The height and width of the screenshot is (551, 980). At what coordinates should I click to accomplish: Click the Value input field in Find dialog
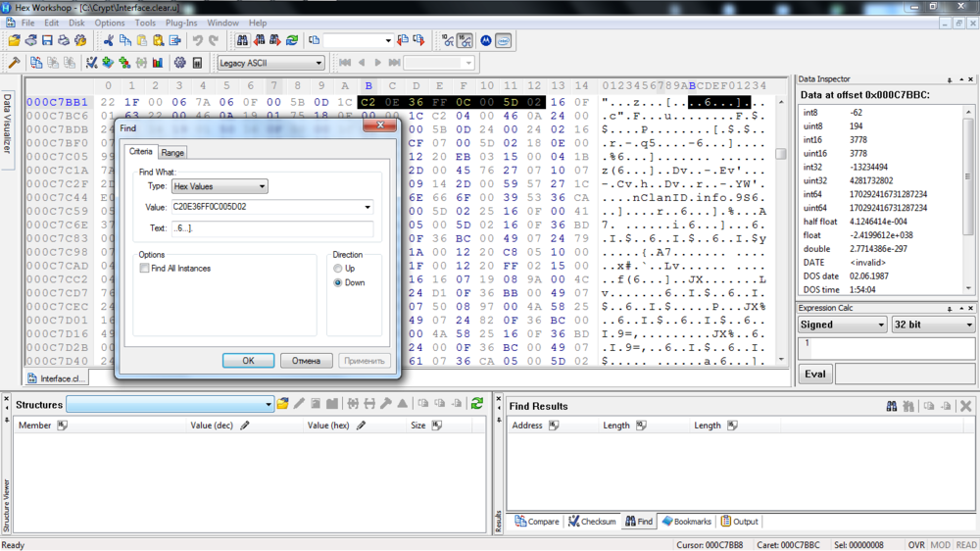click(x=267, y=207)
